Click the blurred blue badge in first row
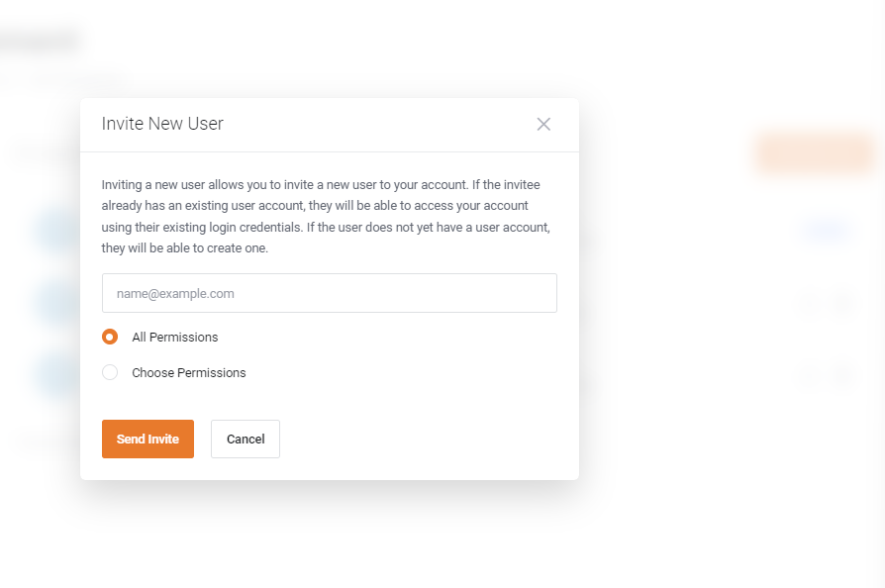The height and width of the screenshot is (588, 885). coord(824,231)
